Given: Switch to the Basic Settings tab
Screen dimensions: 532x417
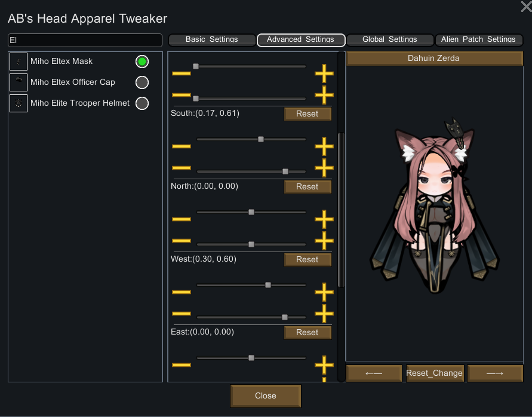Looking at the screenshot, I should [212, 40].
